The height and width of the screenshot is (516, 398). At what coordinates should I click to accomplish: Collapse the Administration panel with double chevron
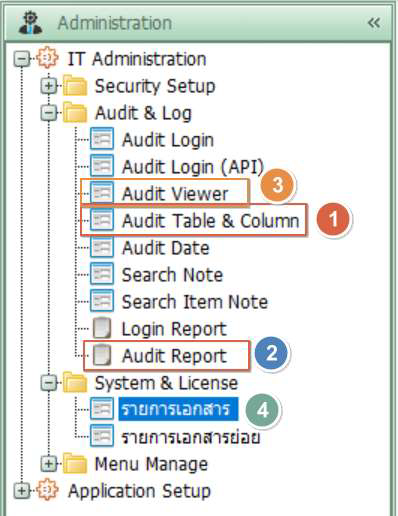click(x=374, y=23)
